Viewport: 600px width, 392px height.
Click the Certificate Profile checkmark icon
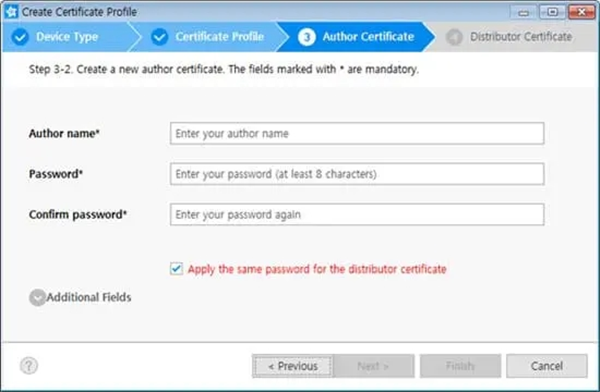159,37
